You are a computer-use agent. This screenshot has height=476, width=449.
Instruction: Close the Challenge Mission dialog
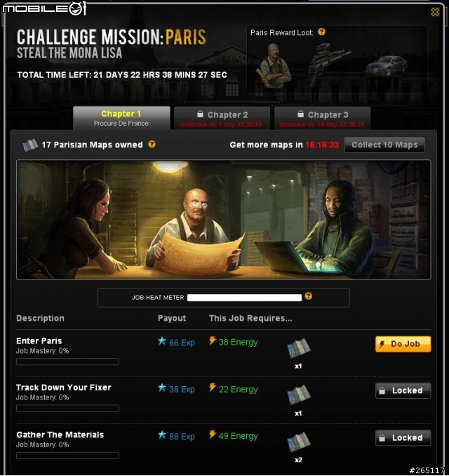coord(435,12)
